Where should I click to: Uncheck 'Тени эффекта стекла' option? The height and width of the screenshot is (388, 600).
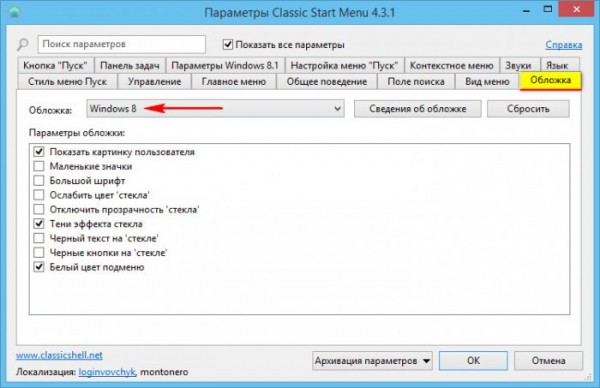39,224
